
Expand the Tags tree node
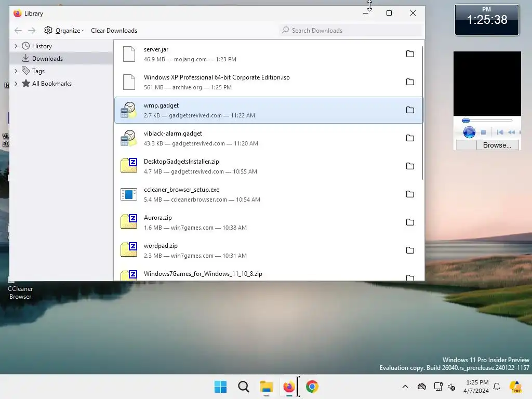click(16, 71)
